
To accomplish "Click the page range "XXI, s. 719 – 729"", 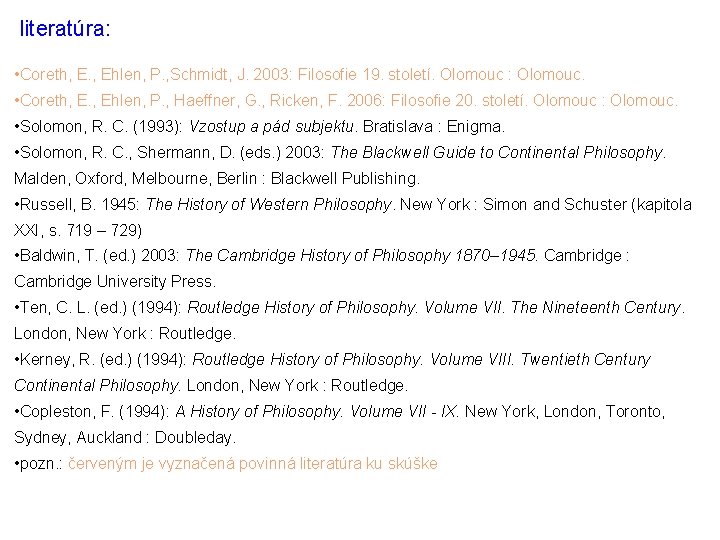I will click(x=78, y=230).
